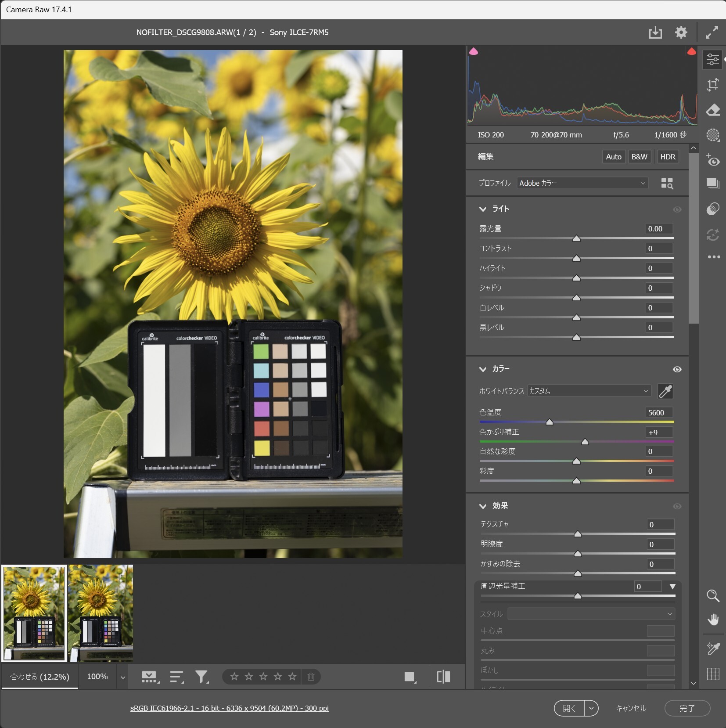
Task: Switch to B&W editing mode
Action: point(639,156)
